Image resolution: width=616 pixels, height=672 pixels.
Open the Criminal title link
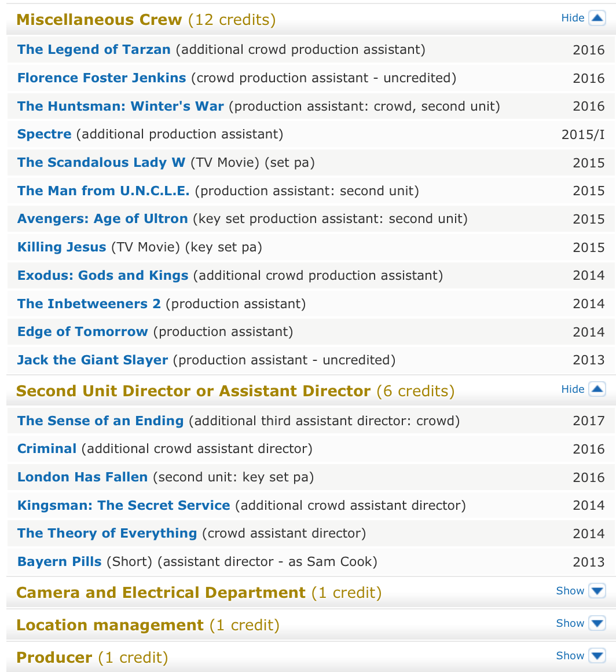[47, 449]
